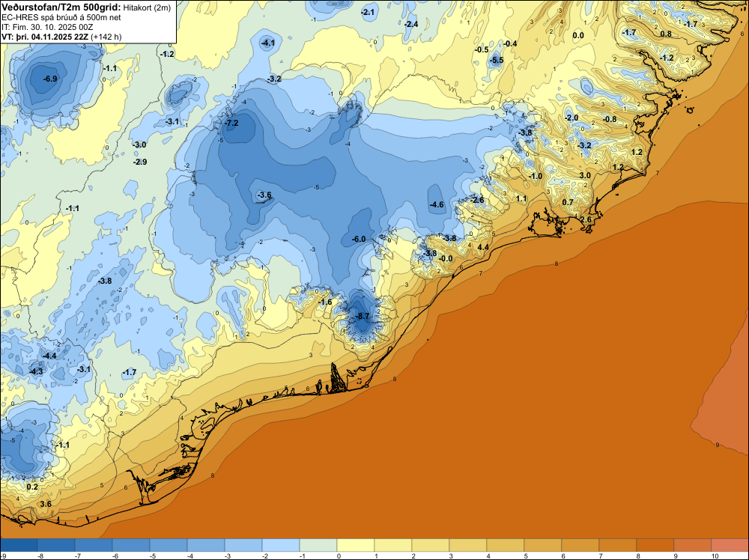This screenshot has height=560, width=749.
Task: Click the -5.5 temperature value
Action: click(x=497, y=60)
